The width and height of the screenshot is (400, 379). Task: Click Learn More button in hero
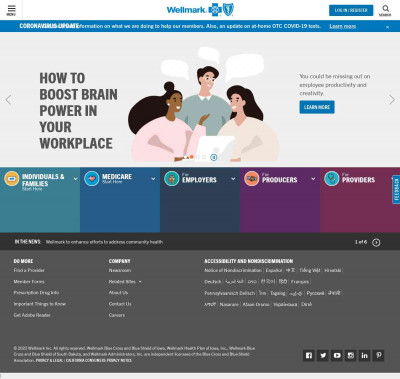coord(317,107)
